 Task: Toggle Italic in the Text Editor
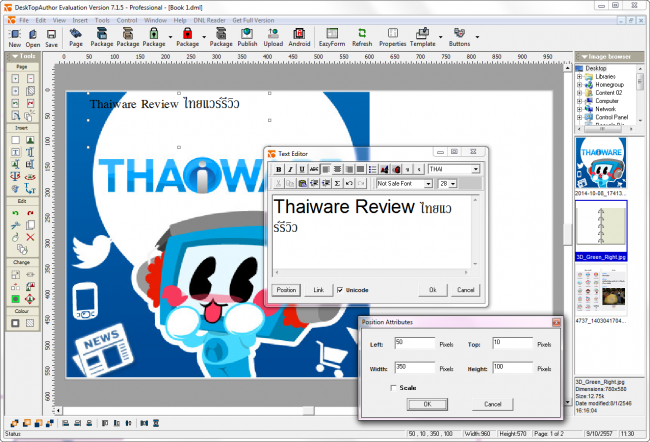coord(290,169)
